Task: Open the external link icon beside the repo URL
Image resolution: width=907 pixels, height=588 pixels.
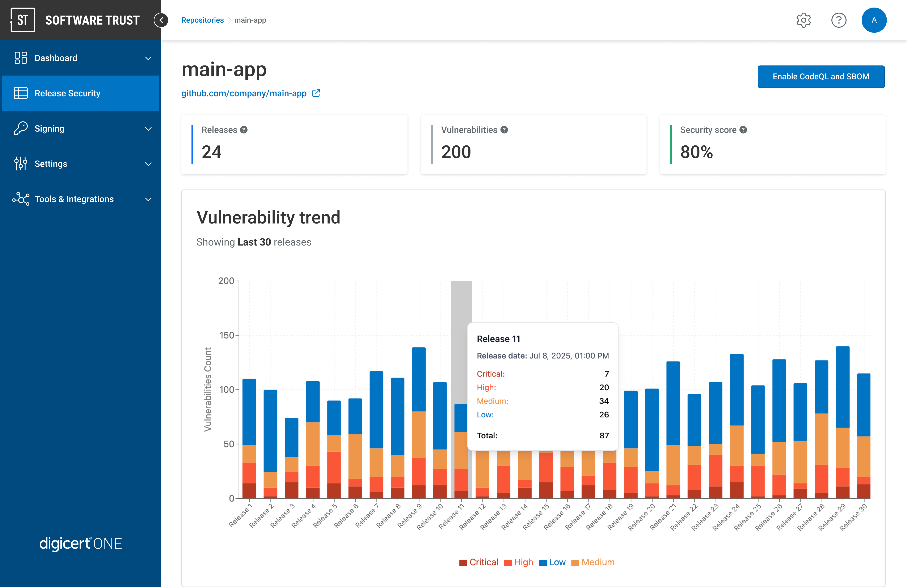Action: click(x=316, y=93)
